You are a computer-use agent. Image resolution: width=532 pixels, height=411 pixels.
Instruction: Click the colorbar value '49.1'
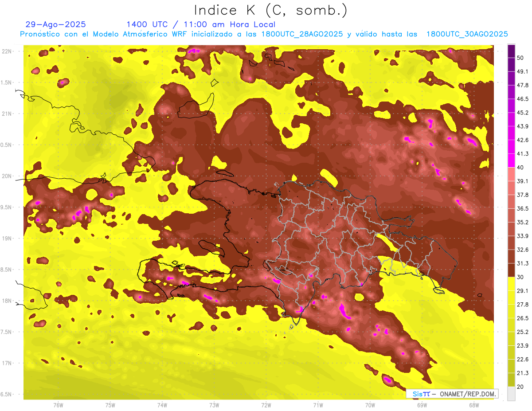(522, 71)
